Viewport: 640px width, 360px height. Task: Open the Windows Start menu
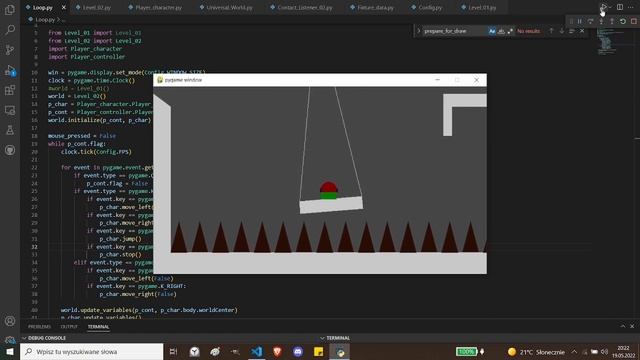(10, 351)
